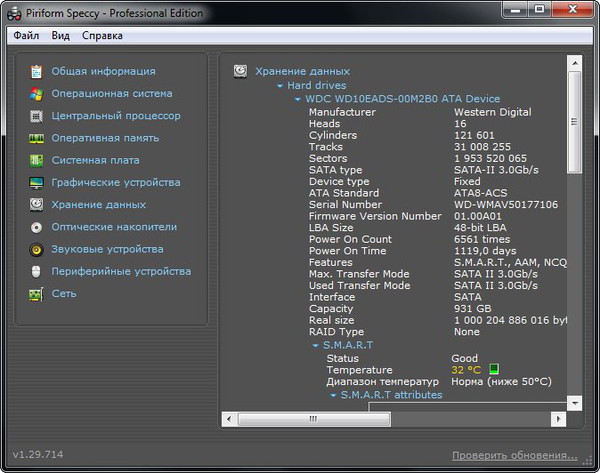Viewport: 600px width, 473px height.
Task: Click the Оперативная память RAM icon
Action: (x=36, y=138)
